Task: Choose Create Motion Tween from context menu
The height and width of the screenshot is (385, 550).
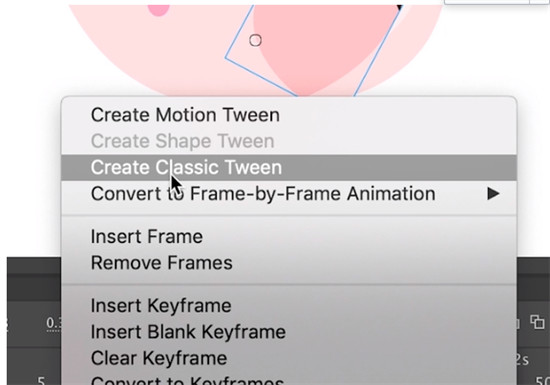Action: (288, 115)
